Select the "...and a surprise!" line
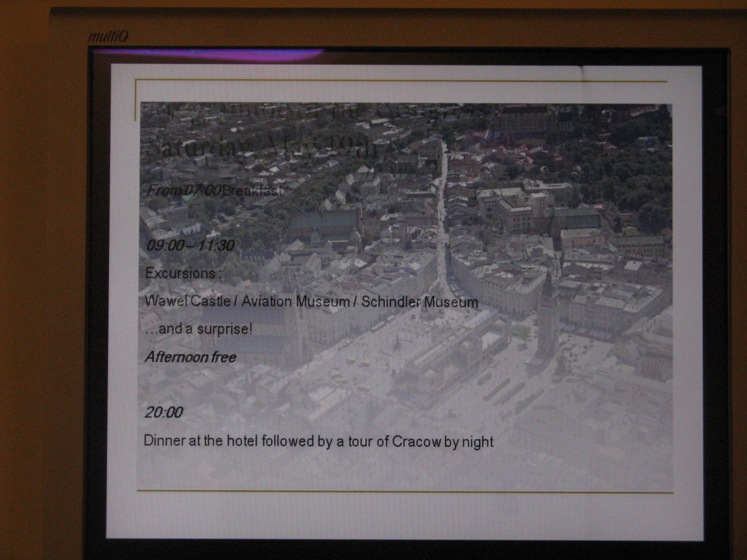 point(199,329)
